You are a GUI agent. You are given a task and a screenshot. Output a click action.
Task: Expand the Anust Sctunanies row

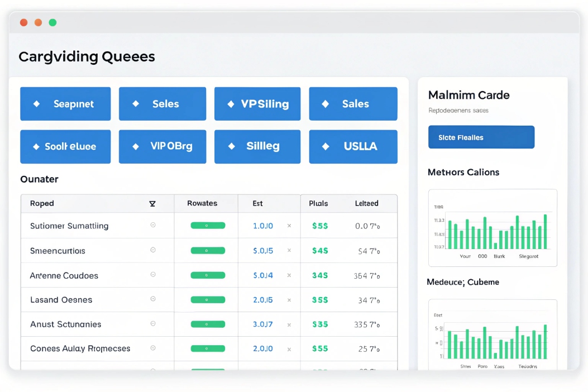[152, 324]
